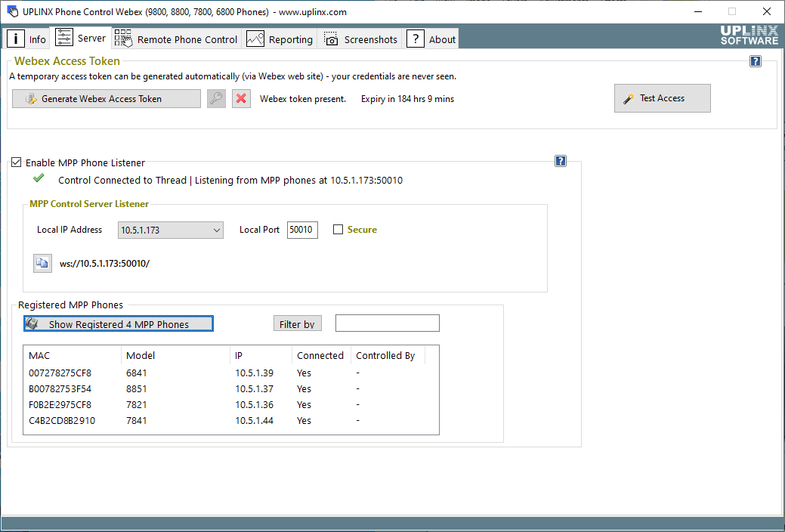Click IP cell 10.5.1.44
785x532 pixels.
coord(255,421)
